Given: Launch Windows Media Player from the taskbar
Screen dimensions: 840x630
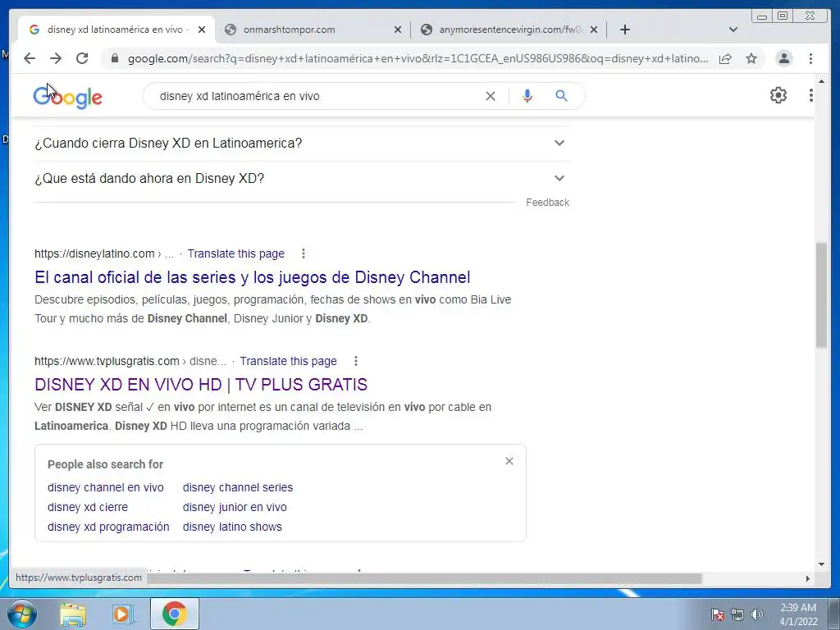Looking at the screenshot, I should [x=123, y=614].
